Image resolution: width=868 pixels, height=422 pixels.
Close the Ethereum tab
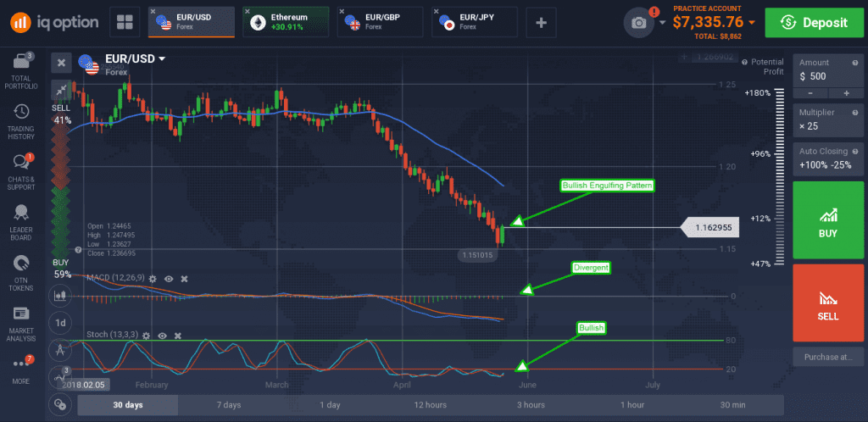coord(247,11)
